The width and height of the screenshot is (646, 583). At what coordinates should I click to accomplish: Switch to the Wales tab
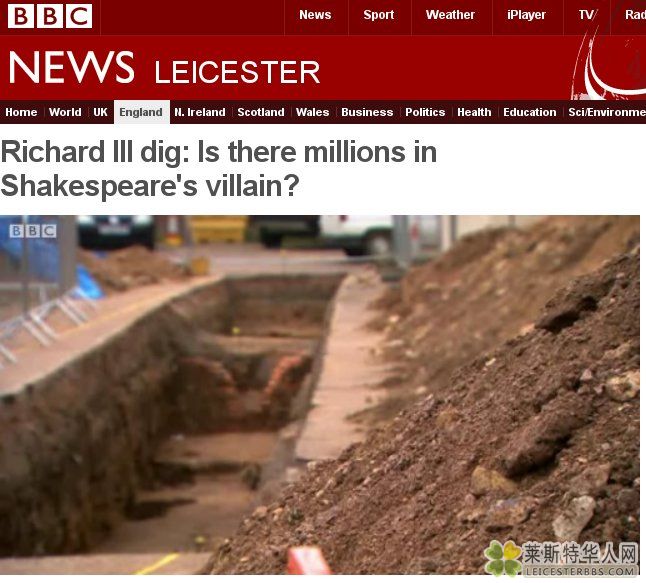pyautogui.click(x=312, y=112)
